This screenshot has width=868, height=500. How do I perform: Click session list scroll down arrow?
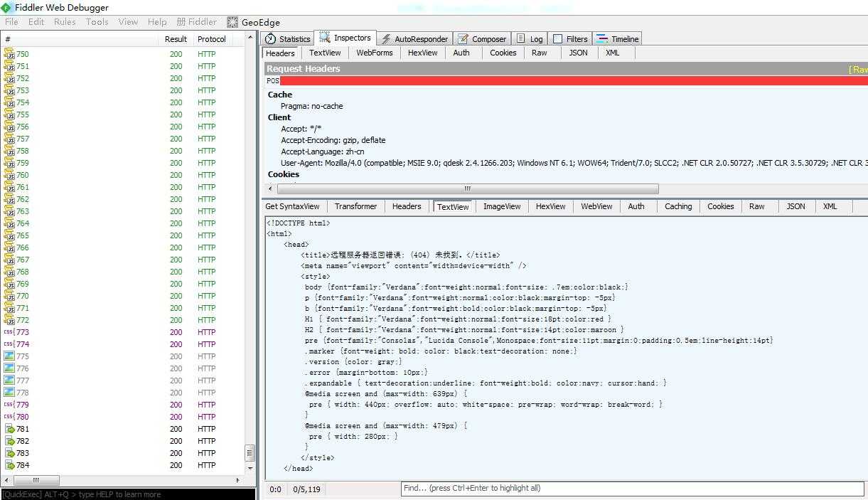(x=250, y=469)
